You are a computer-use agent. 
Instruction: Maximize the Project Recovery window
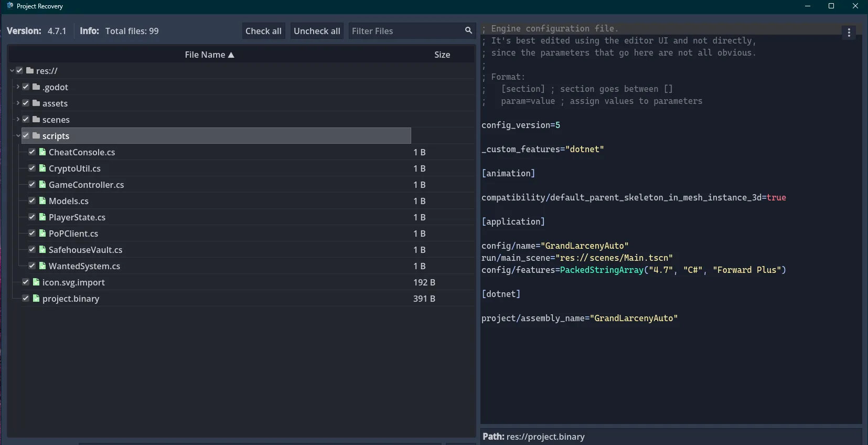pos(831,6)
